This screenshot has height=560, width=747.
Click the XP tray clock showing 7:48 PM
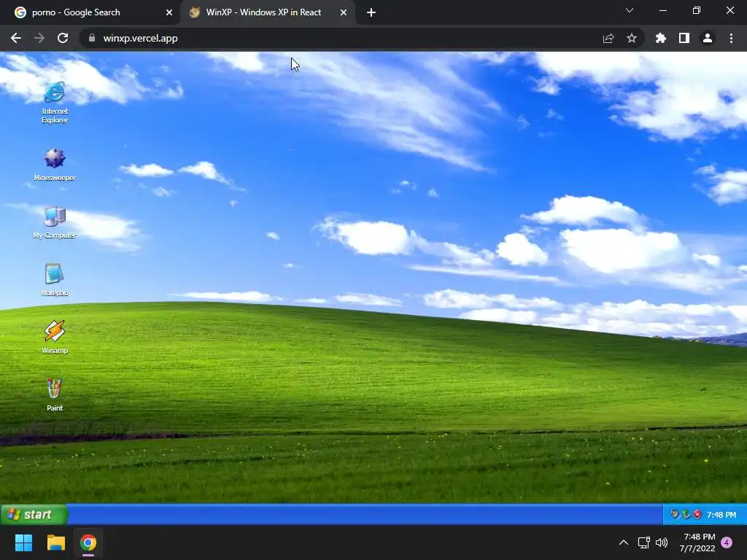tap(721, 515)
